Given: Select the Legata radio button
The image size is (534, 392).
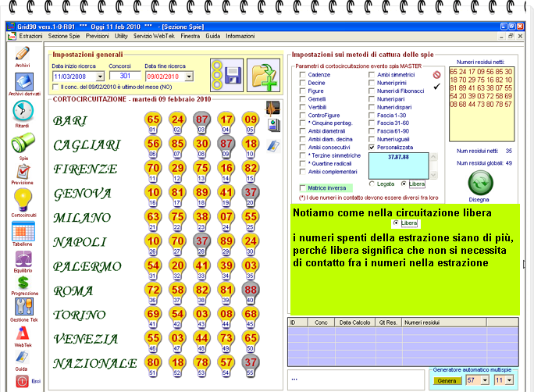Looking at the screenshot, I should [372, 184].
